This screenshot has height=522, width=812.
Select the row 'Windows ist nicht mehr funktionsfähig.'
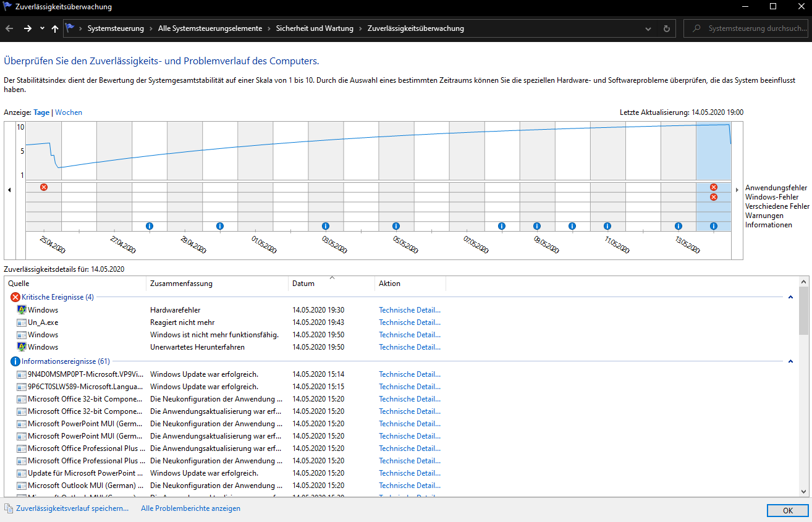pos(402,335)
